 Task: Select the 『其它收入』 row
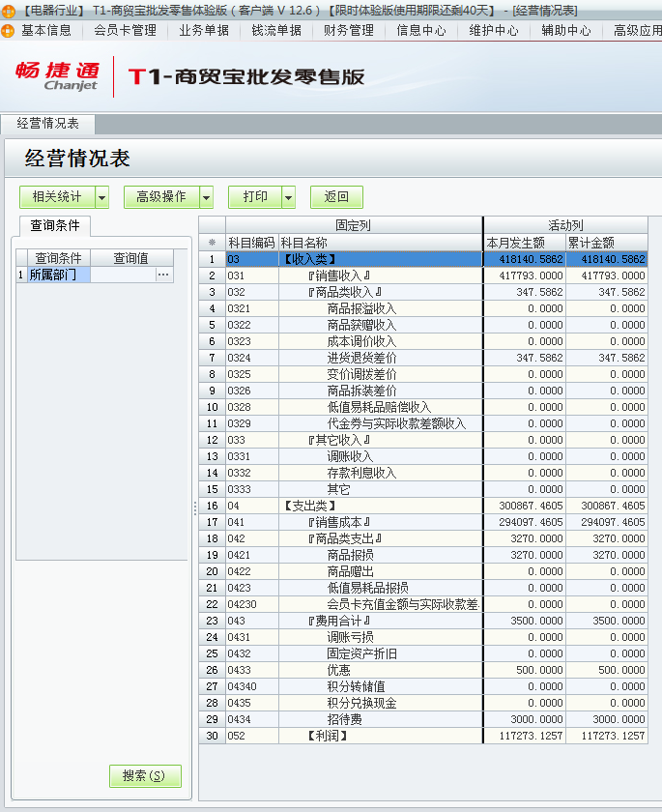click(x=423, y=440)
